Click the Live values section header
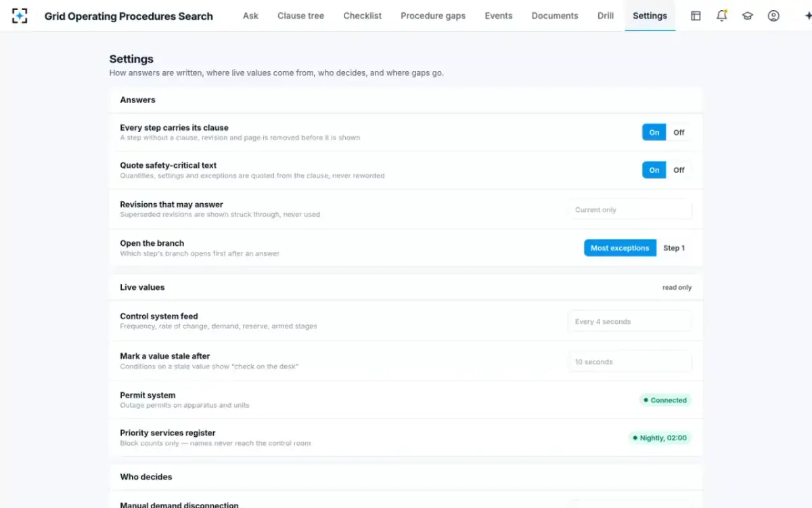Image resolution: width=812 pixels, height=508 pixels. (142, 287)
